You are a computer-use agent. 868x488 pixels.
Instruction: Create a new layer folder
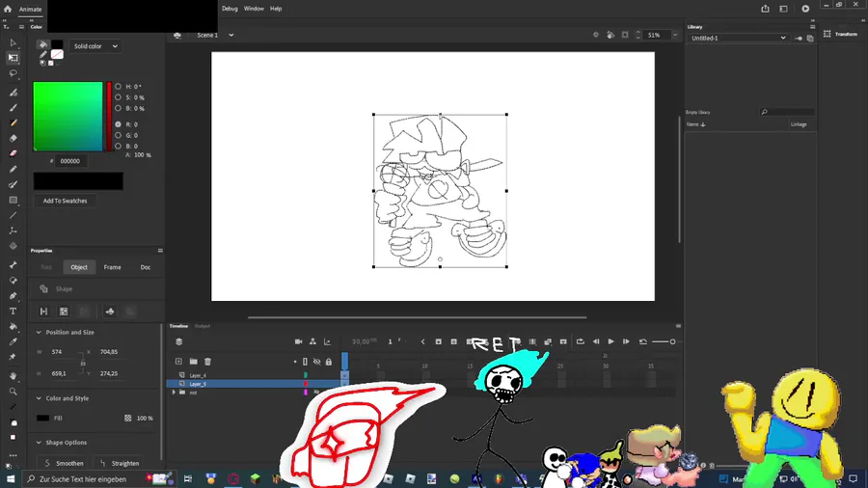pos(193,362)
